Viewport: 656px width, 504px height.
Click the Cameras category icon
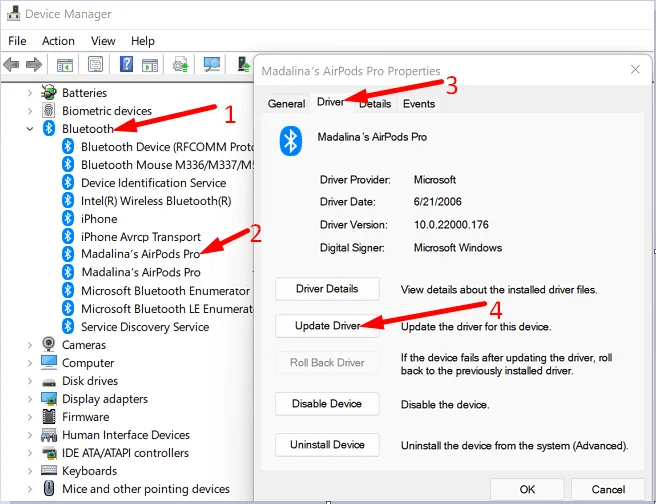click(49, 344)
